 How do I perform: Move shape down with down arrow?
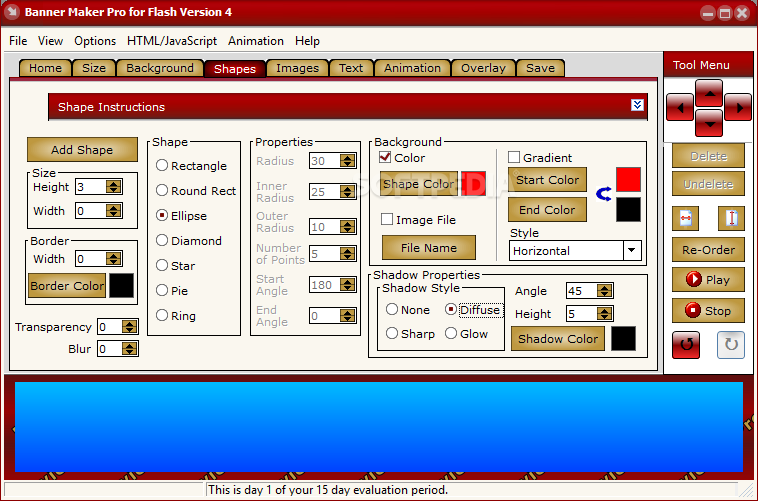709,123
